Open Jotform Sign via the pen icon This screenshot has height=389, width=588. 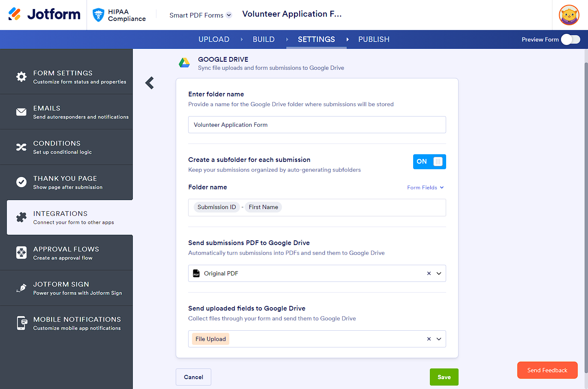21,288
